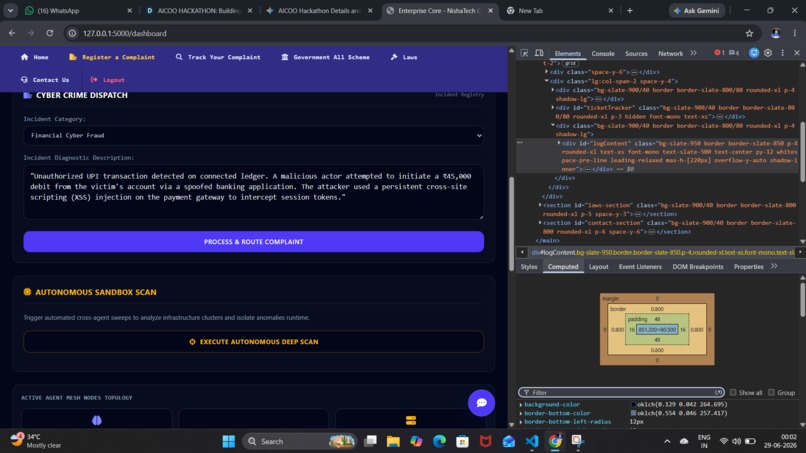Image resolution: width=806 pixels, height=453 pixels.
Task: Click the red error count indicator
Action: click(x=719, y=53)
